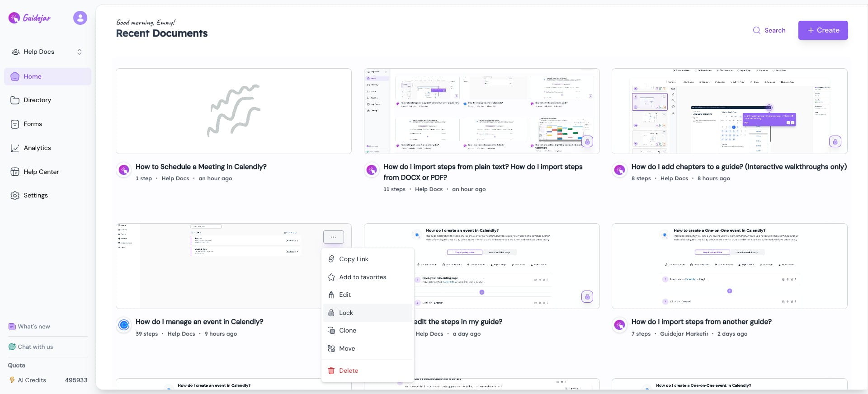This screenshot has height=394, width=868.
Task: Click "Guidejar Marketir" workspace label
Action: [x=684, y=334]
